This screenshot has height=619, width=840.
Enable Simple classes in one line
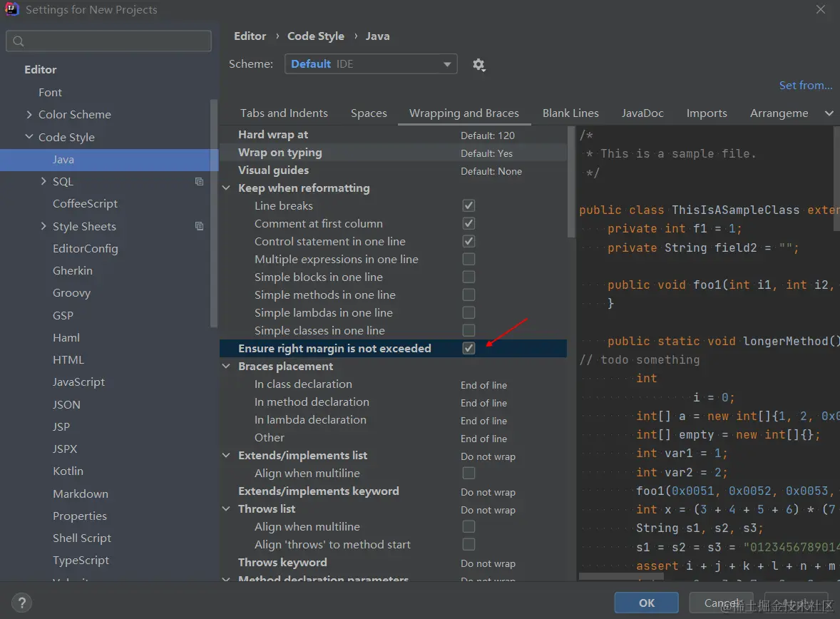point(468,331)
